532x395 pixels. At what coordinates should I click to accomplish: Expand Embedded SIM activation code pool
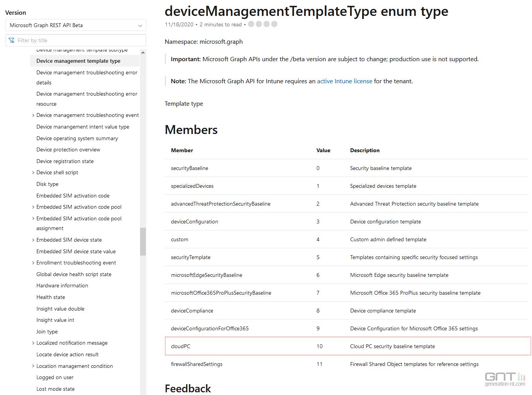[x=33, y=207]
